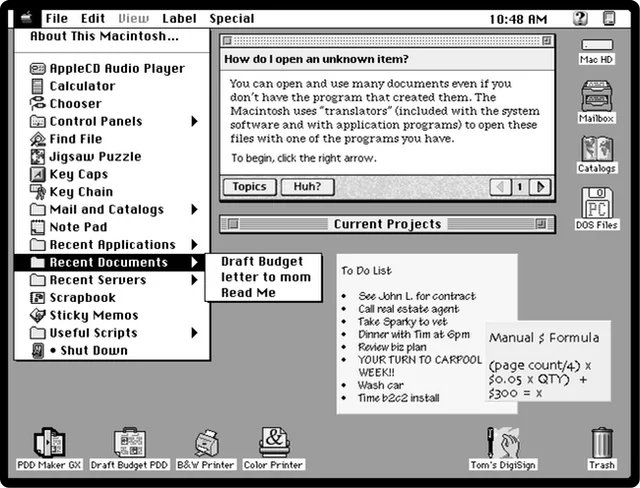Viewport: 640px width, 488px height.
Task: Select the Mac HD disk icon
Action: 597,45
